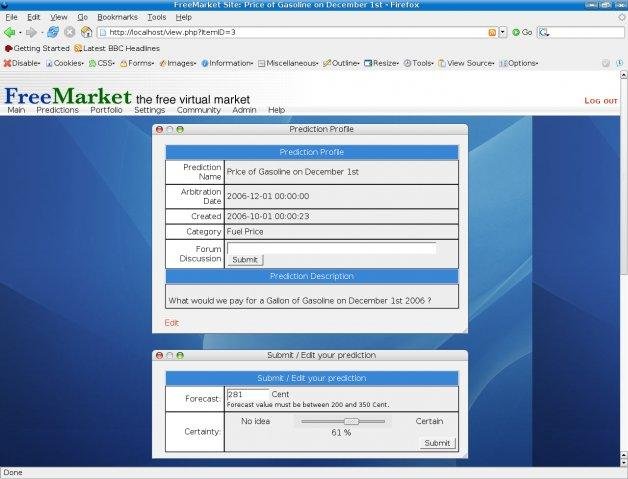
Task: Click the red close dot on Prediction Profile panel
Action: tap(159, 129)
